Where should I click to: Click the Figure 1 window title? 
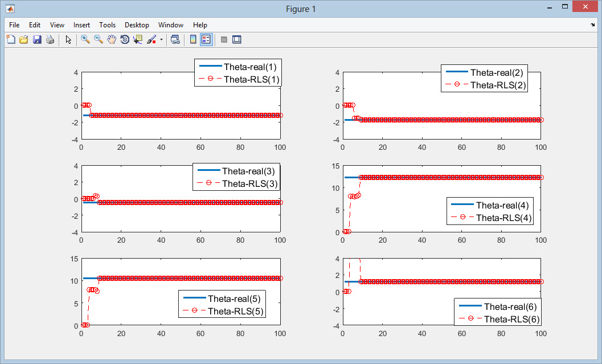click(x=301, y=9)
